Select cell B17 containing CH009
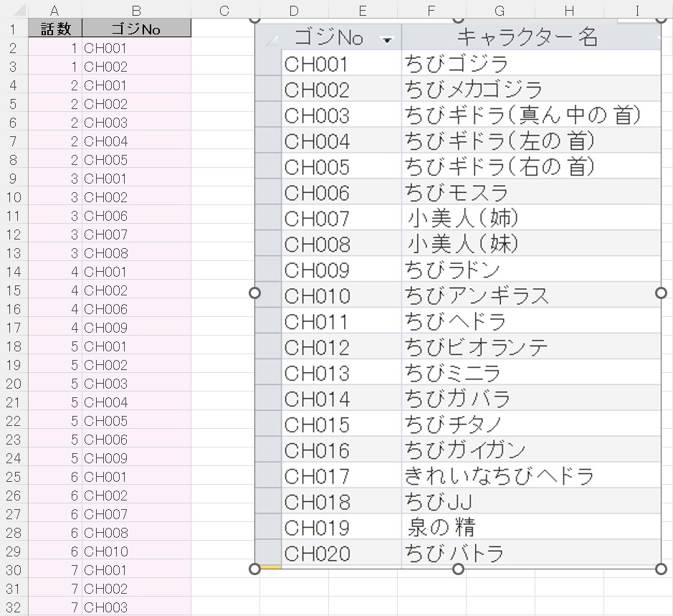The width and height of the screenshot is (673, 616). point(136,328)
